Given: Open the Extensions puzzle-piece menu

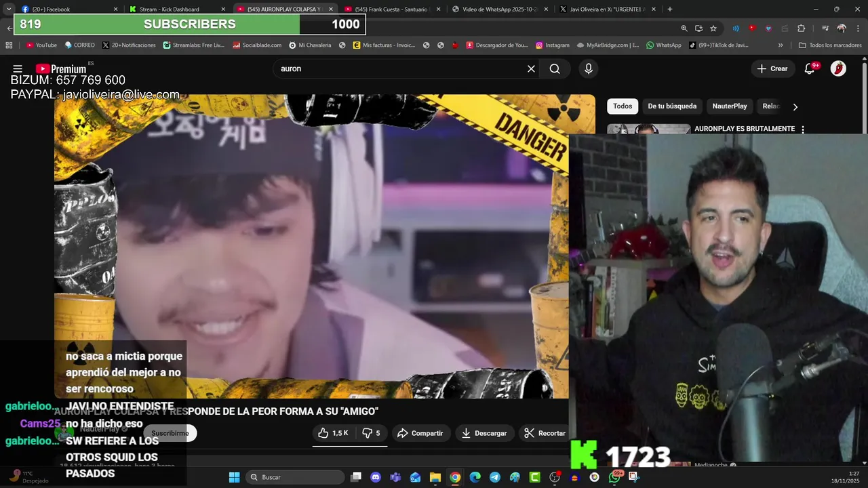Looking at the screenshot, I should (x=801, y=28).
